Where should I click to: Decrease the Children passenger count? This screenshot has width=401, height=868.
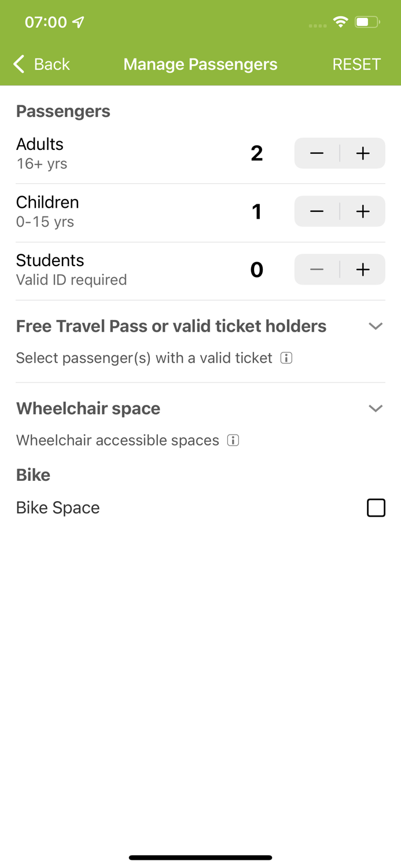tap(317, 211)
